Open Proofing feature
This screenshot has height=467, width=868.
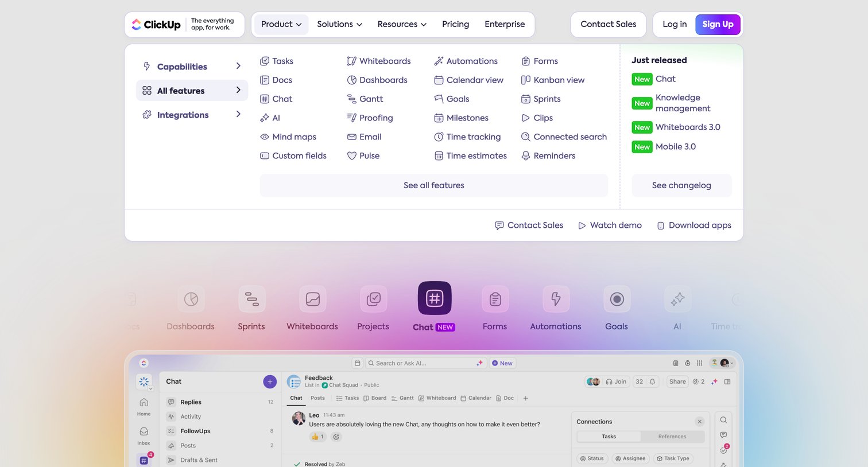coord(370,118)
